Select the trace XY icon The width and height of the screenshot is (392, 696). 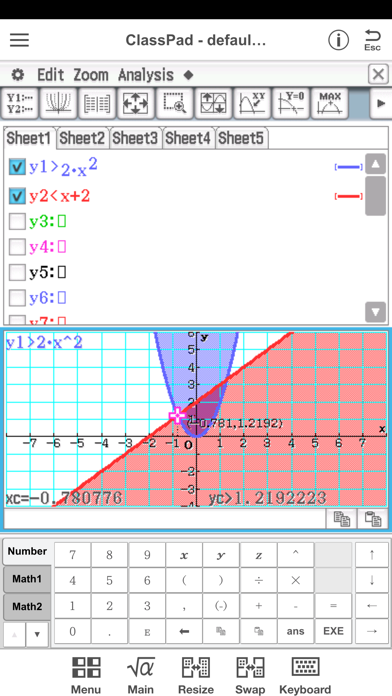(x=252, y=103)
